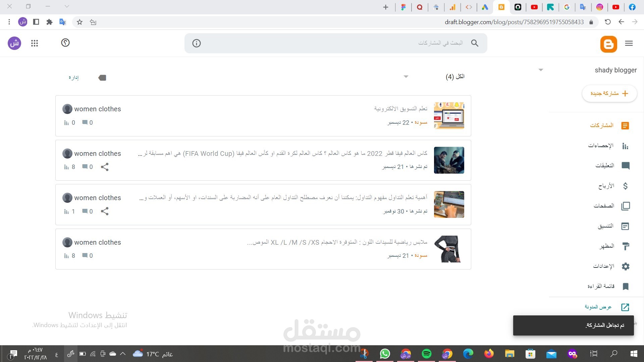Switch to the Google browser tab
Image resolution: width=644 pixels, height=362 pixels.
click(x=567, y=7)
